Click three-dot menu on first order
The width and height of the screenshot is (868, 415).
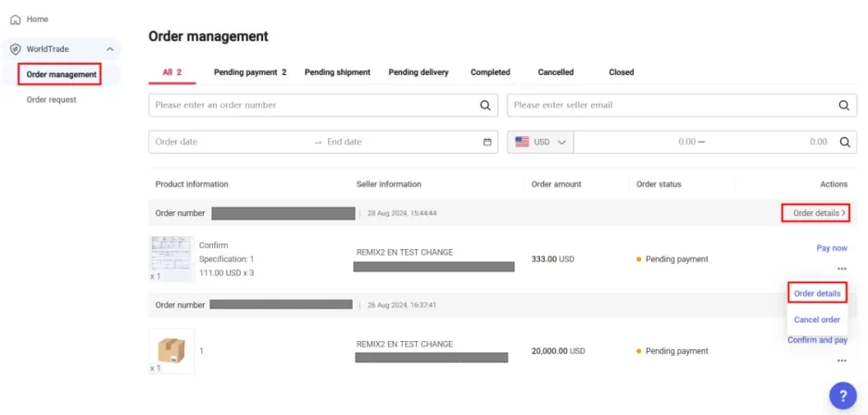(841, 269)
